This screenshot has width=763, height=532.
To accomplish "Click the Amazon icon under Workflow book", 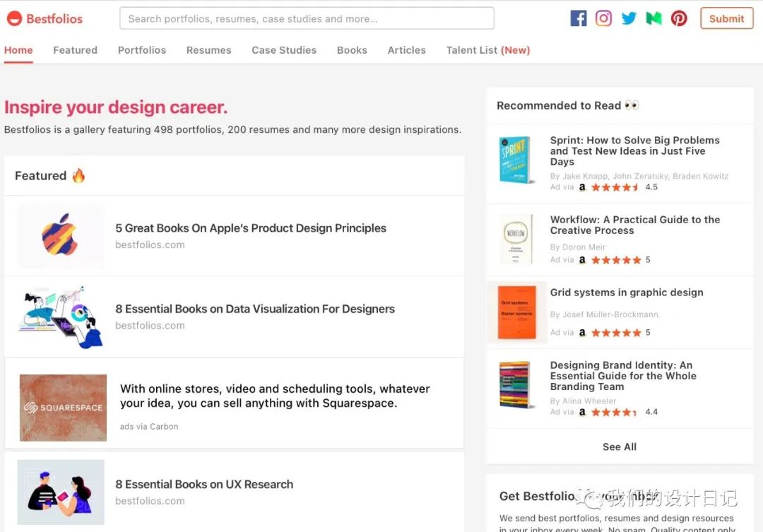I will click(582, 260).
